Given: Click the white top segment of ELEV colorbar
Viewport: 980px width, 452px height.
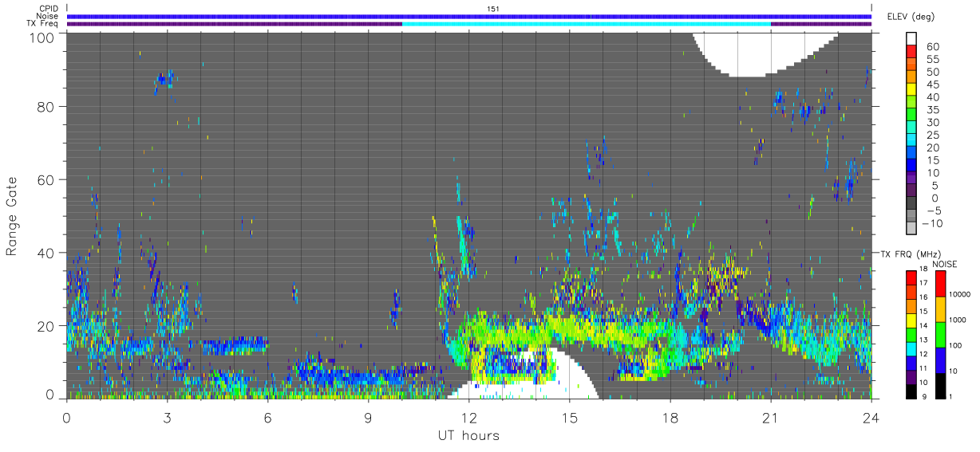Looking at the screenshot, I should [911, 38].
